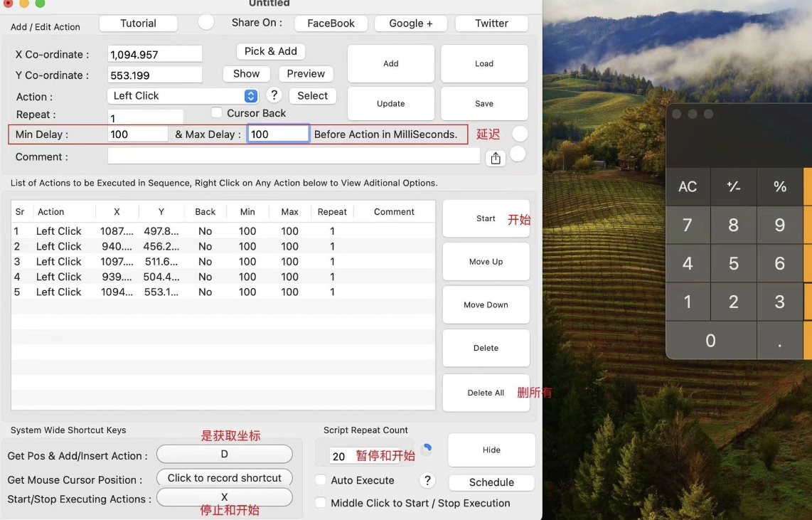Click the Start button to run actions
Viewport: 812px width, 520px height.
[x=486, y=218]
